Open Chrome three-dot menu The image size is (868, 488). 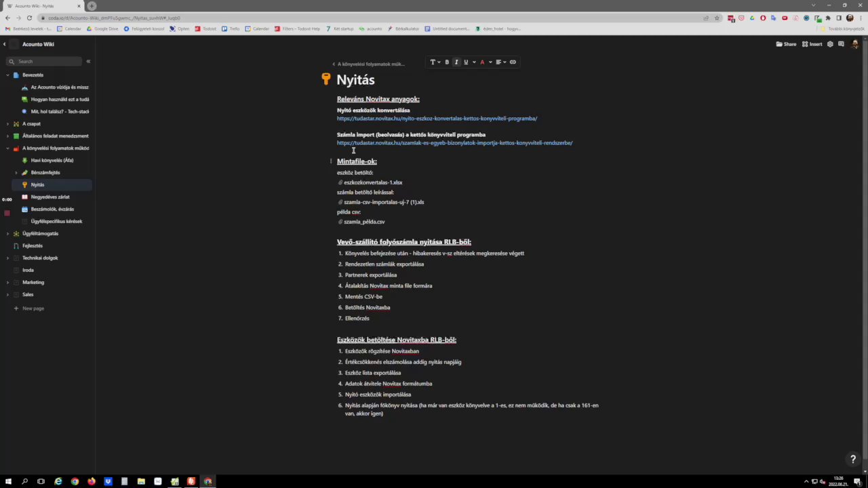tap(861, 18)
